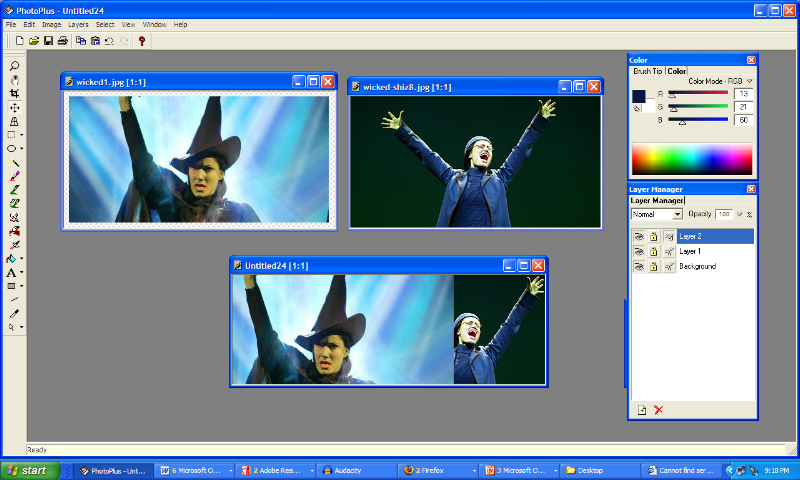Select the Line tool
The image size is (800, 480).
coord(14,299)
